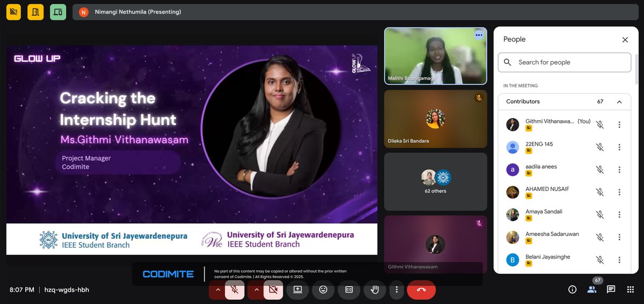Viewport: 644px width, 304px height.
Task: Click the 'Contributors' section label
Action: 523,101
